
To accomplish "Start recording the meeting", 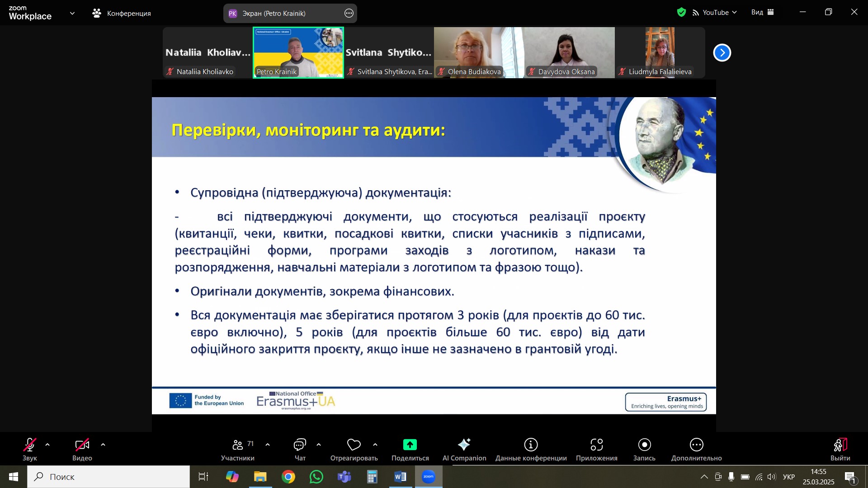I will (644, 445).
